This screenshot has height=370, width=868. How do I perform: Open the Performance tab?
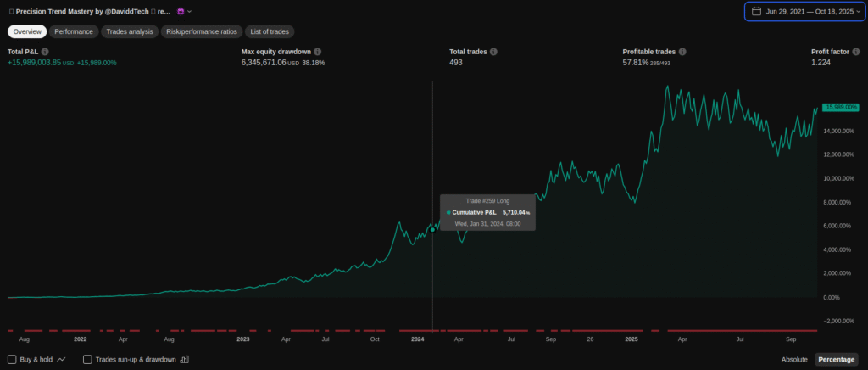pyautogui.click(x=74, y=31)
